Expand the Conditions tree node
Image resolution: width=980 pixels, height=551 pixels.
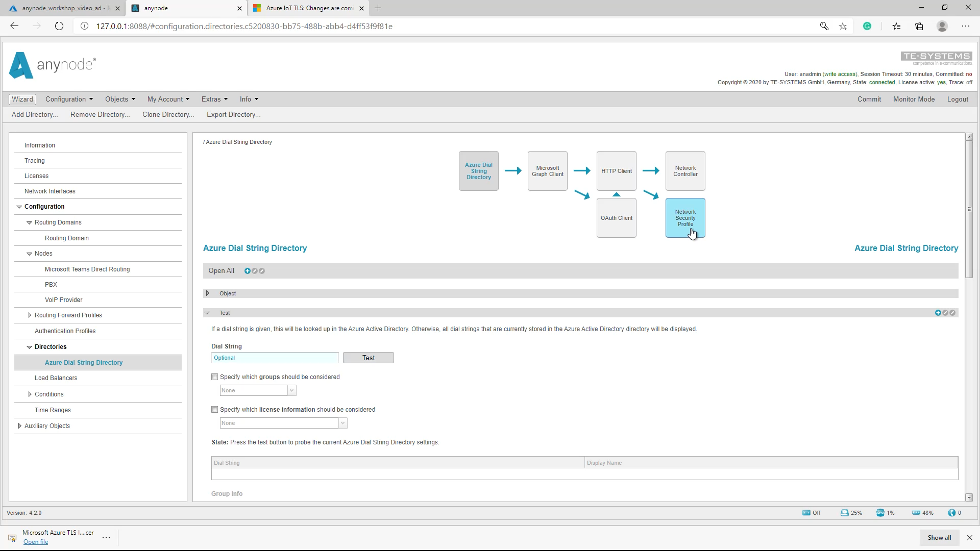(x=30, y=394)
